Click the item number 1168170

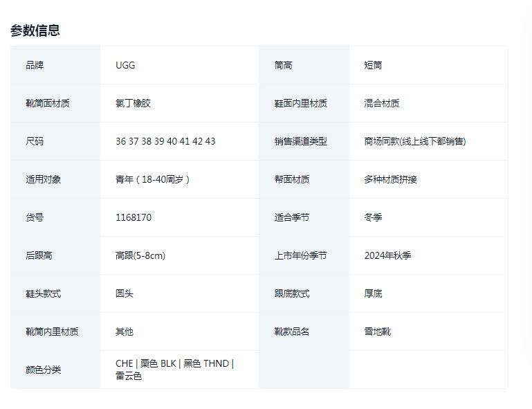click(x=134, y=217)
